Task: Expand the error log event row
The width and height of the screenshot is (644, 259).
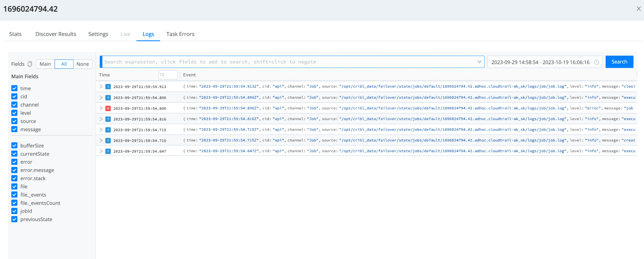Action: 101,108
